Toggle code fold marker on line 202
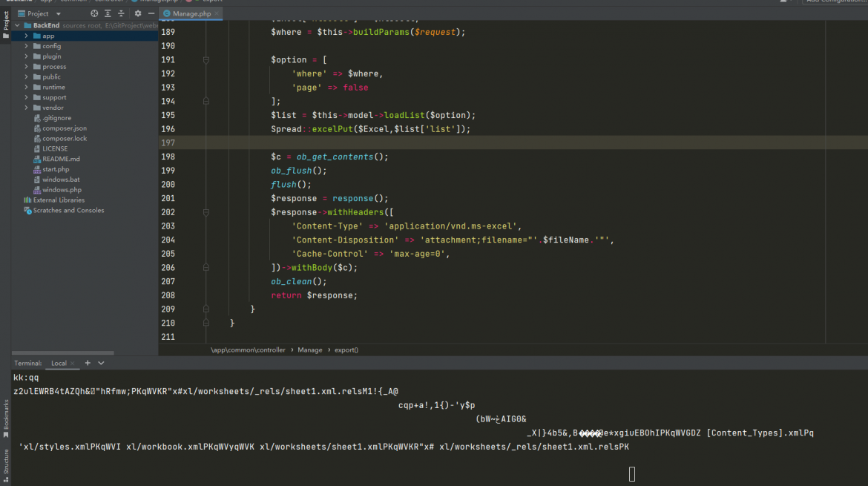Image resolution: width=868 pixels, height=486 pixels. coord(206,212)
